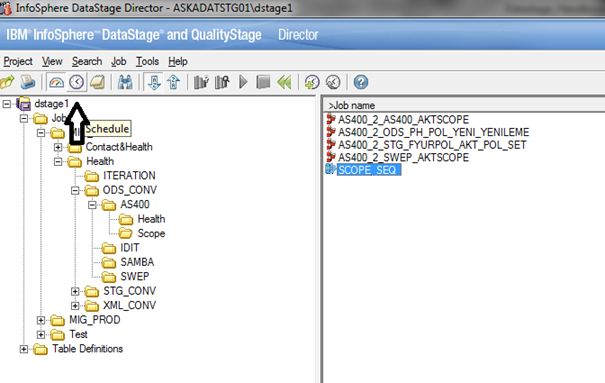Screen dimensions: 605x383
Task: Expand the Test folder
Action: pos(41,335)
